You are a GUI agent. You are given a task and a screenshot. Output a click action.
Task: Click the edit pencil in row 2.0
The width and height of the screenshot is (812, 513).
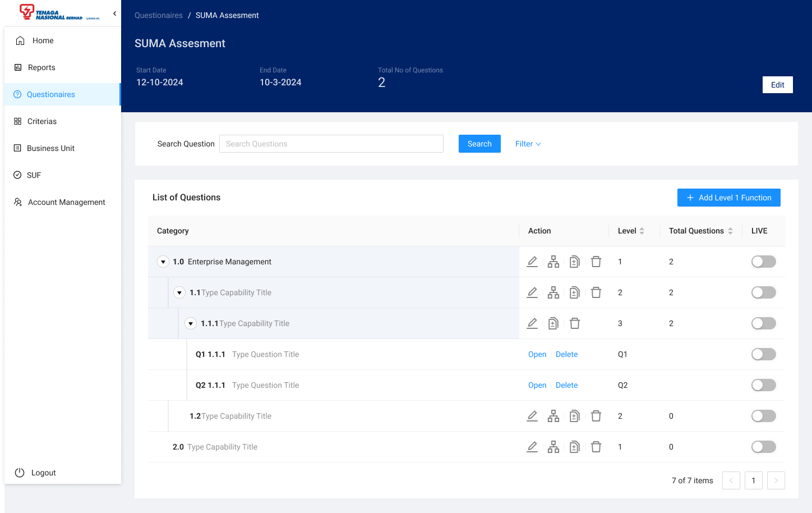(532, 447)
